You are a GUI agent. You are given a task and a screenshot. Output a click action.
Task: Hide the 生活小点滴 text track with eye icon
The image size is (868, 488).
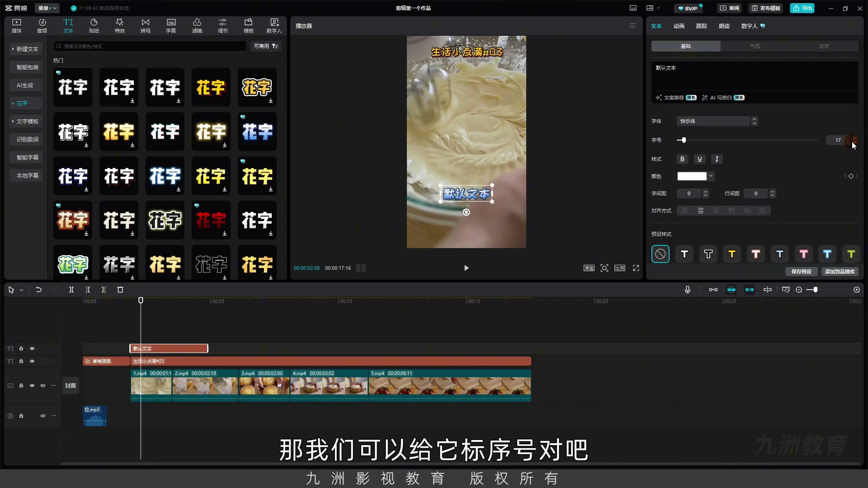[32, 361]
